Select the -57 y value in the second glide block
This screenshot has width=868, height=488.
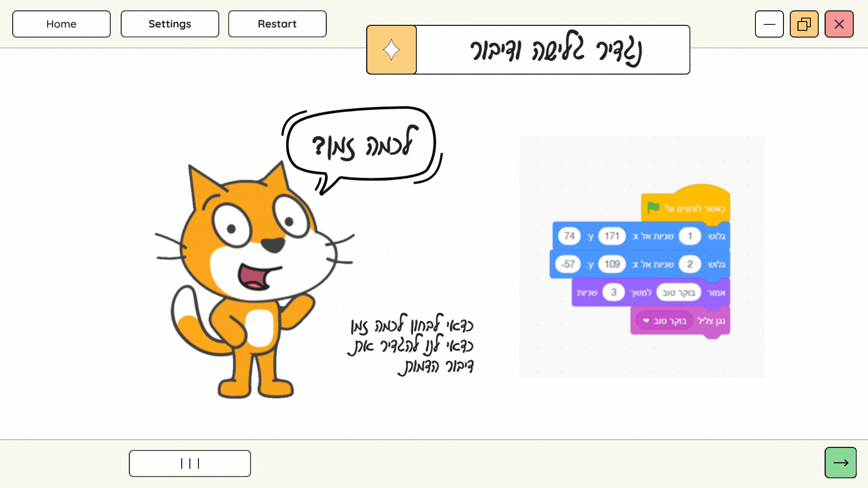click(567, 264)
